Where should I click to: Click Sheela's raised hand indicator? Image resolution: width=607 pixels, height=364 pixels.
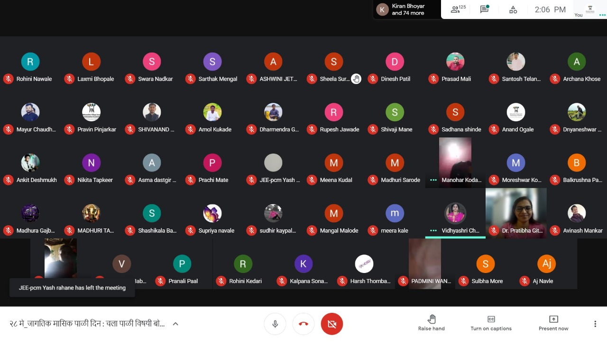click(356, 79)
